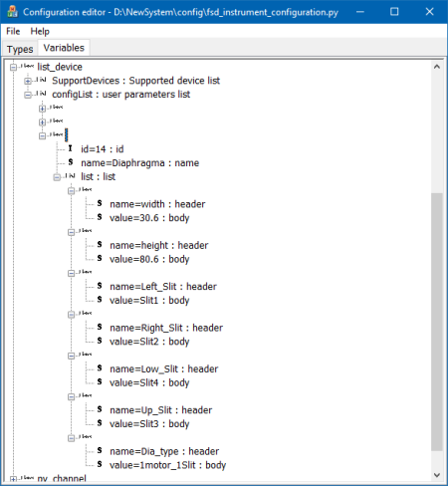Collapse the group containing name=width
This screenshot has height=486, width=448.
pos(72,191)
